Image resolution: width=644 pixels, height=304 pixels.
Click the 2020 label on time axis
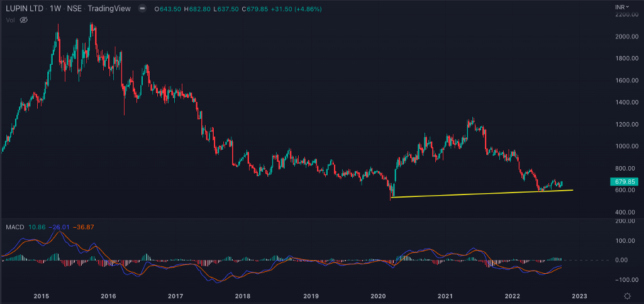(x=378, y=296)
